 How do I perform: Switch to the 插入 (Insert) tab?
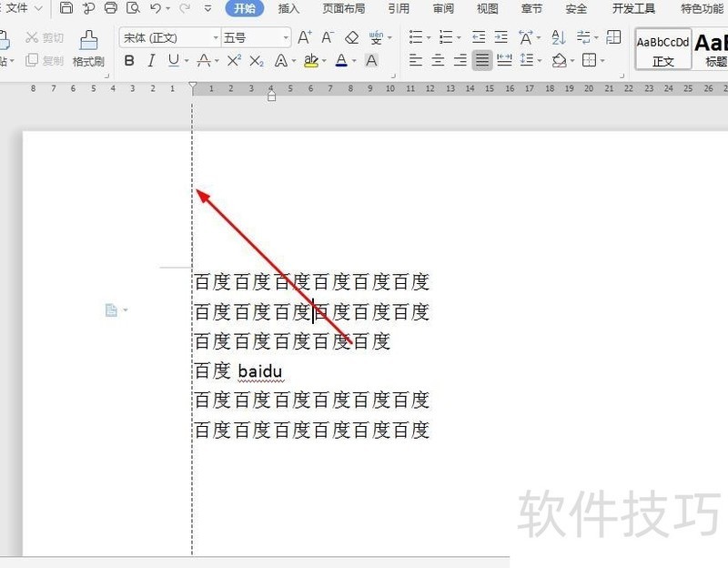point(288,9)
